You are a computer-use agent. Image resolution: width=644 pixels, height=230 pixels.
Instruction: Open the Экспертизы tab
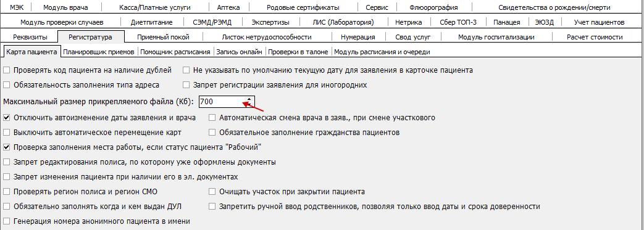tap(270, 22)
